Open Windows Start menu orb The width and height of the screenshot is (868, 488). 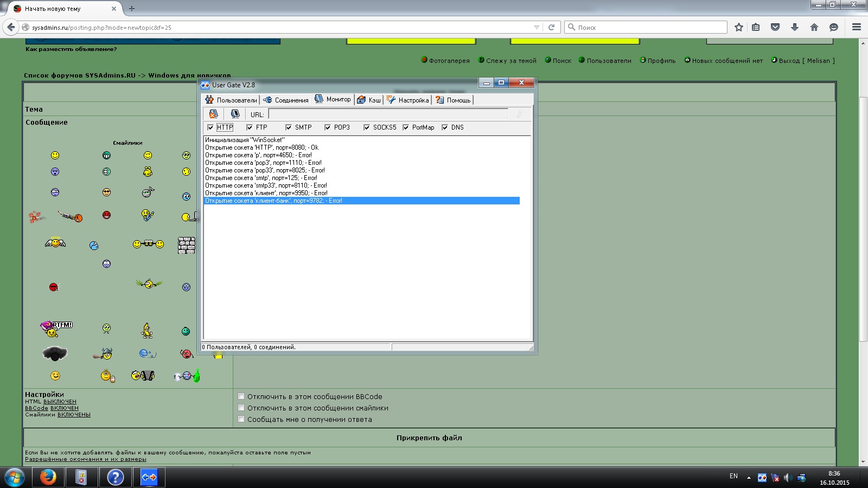(x=14, y=478)
